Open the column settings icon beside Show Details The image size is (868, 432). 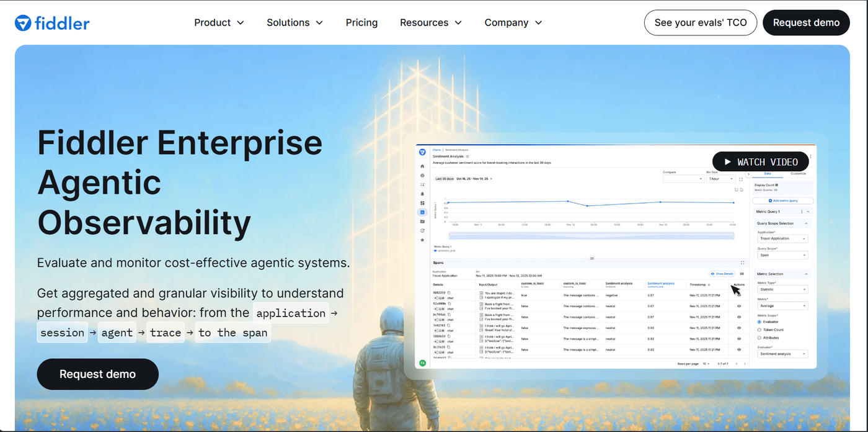[x=742, y=274]
